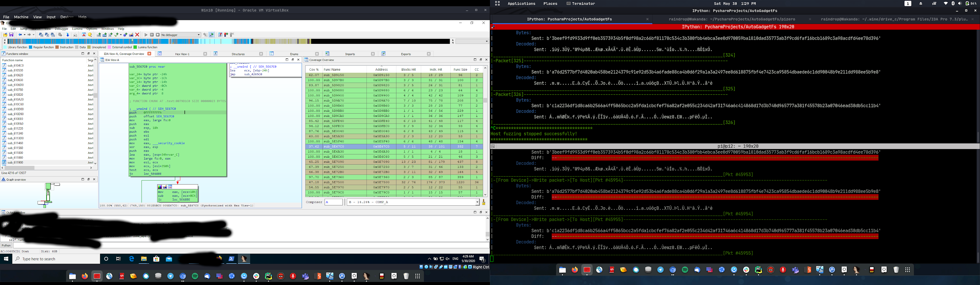This screenshot has height=285, width=980.
Task: Sort coverage table by Cov % header
Action: tap(314, 70)
